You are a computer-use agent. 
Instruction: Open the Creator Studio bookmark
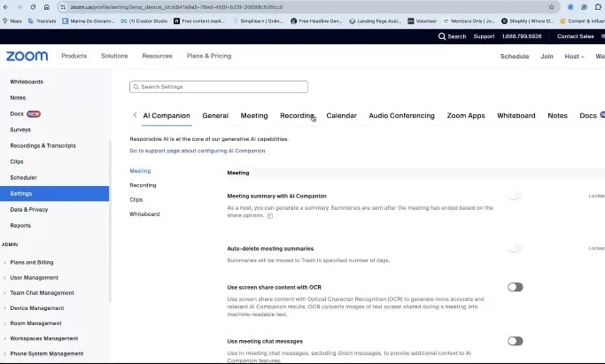pyautogui.click(x=143, y=21)
